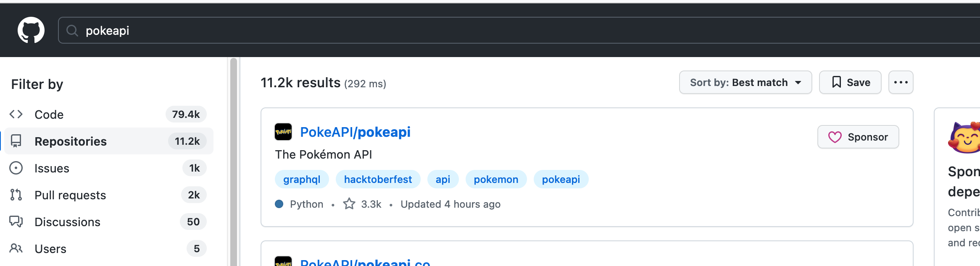
Task: Click the Discussions speech bubble icon
Action: [16, 222]
